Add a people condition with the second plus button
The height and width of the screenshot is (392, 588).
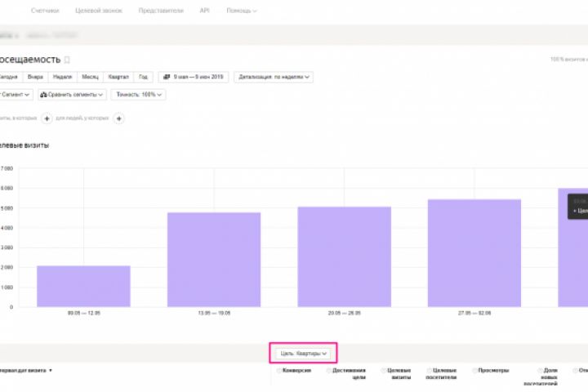coord(119,118)
